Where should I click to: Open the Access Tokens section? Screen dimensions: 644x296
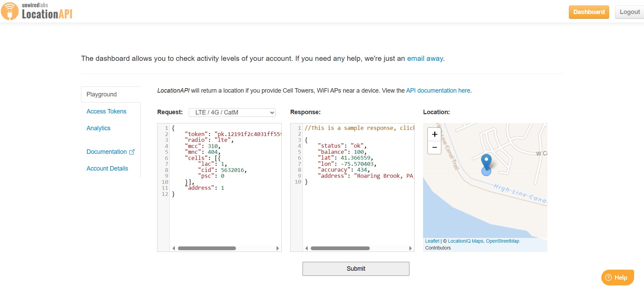[106, 111]
